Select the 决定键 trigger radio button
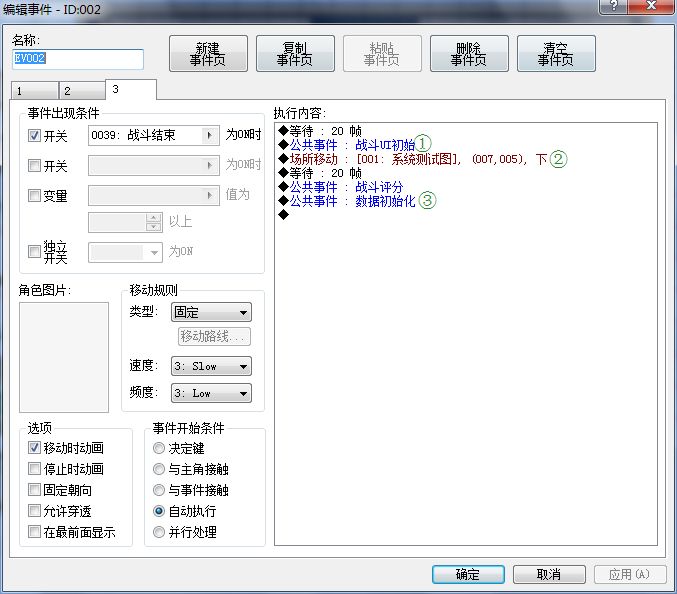677x594 pixels. pyautogui.click(x=159, y=449)
